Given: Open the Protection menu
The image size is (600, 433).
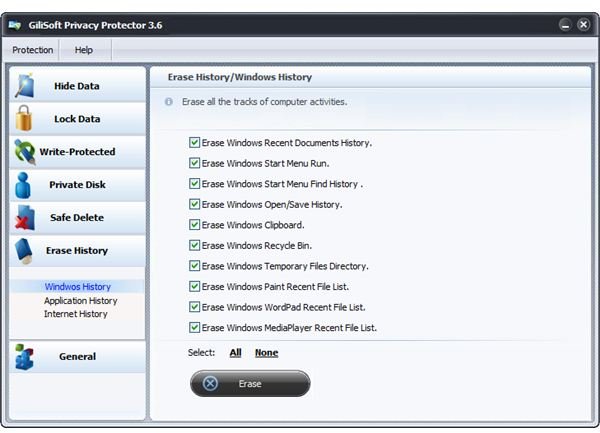Looking at the screenshot, I should click(33, 50).
